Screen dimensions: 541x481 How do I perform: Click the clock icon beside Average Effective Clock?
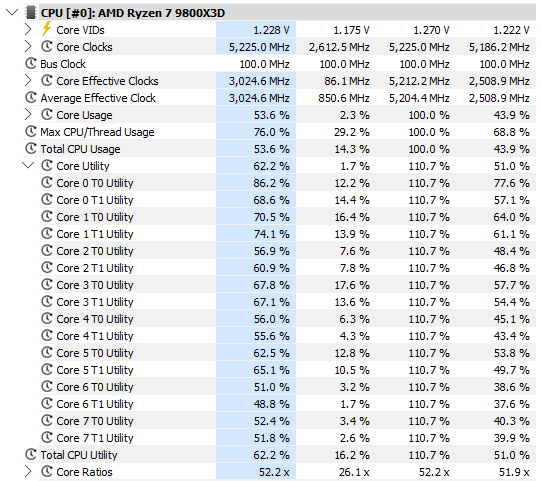pyautogui.click(x=31, y=97)
